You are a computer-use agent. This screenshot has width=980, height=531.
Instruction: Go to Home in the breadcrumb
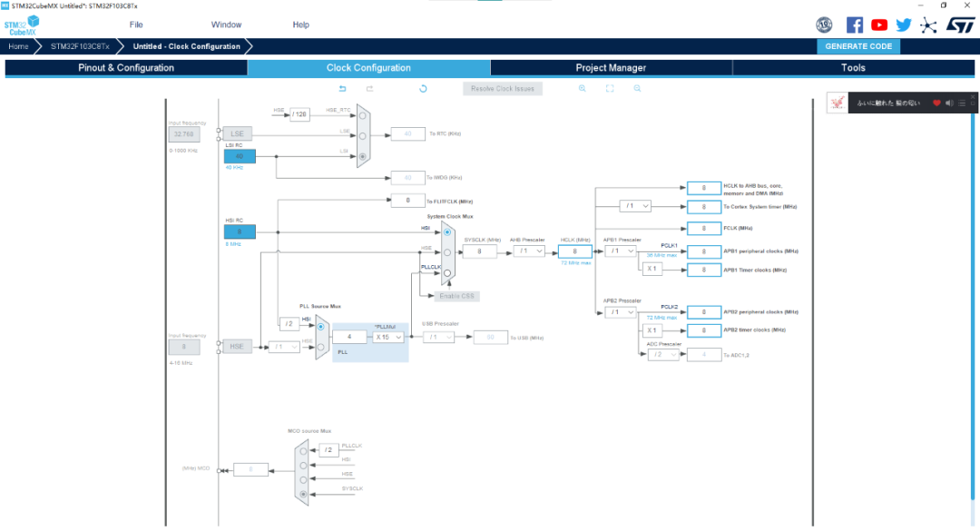coord(18,46)
